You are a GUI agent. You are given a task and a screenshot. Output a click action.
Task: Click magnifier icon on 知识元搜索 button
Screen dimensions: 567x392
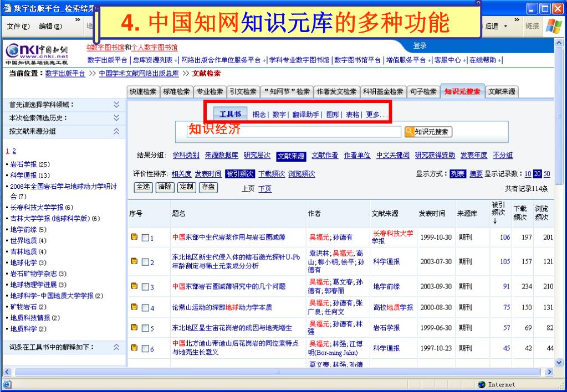(410, 132)
